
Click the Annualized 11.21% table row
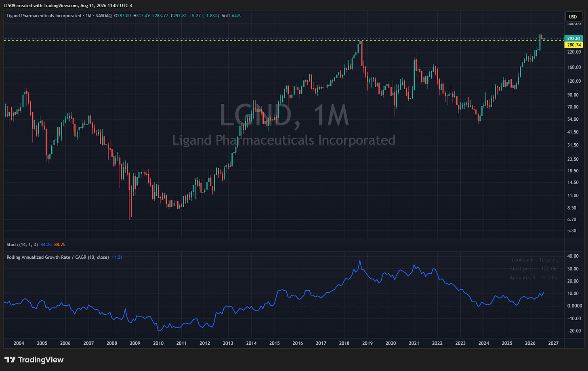(x=533, y=278)
